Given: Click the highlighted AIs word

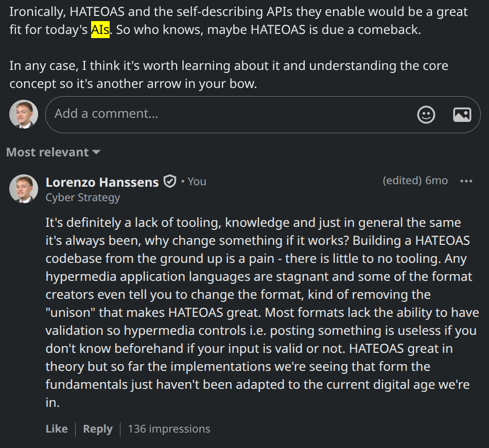Looking at the screenshot, I should point(100,30).
